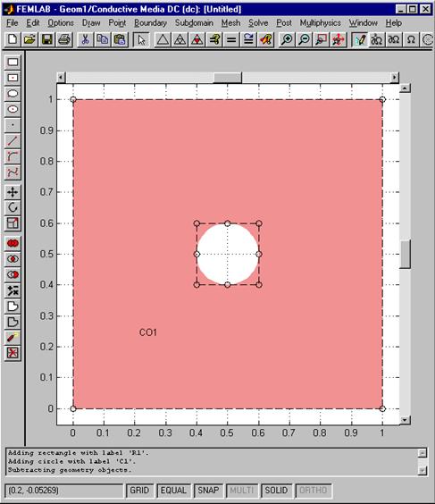Screen dimensions: 435x504
Task: Click the vertical scrollbar thumb
Action: click(405, 254)
